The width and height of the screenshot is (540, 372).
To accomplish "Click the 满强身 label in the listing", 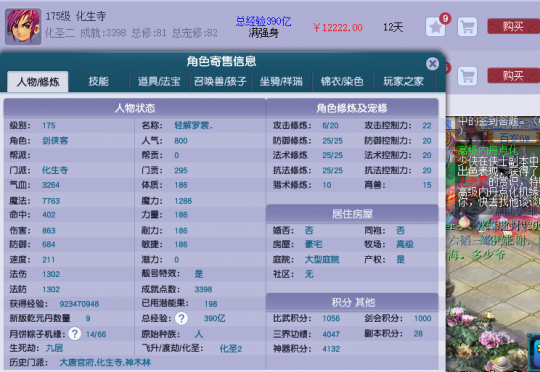I will 263,33.
